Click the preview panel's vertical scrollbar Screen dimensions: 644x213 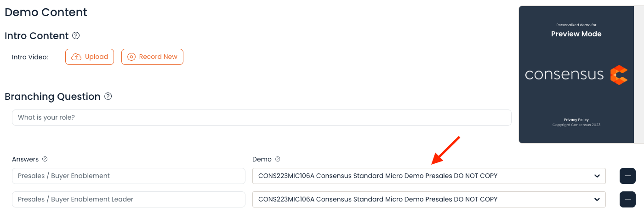639,74
